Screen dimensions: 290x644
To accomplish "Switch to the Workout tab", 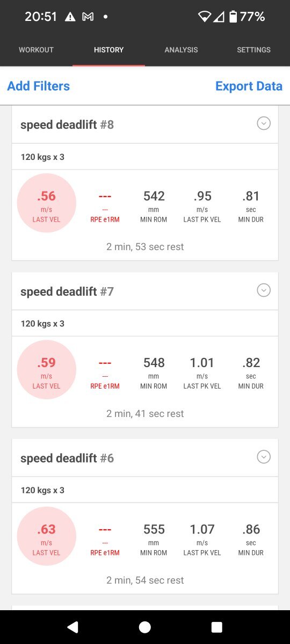I will 36,50.
